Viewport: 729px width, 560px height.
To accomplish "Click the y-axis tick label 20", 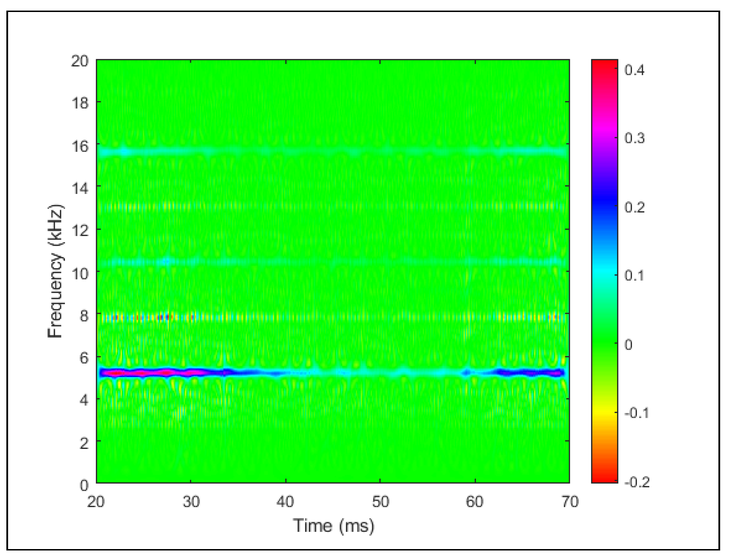I will pos(80,61).
